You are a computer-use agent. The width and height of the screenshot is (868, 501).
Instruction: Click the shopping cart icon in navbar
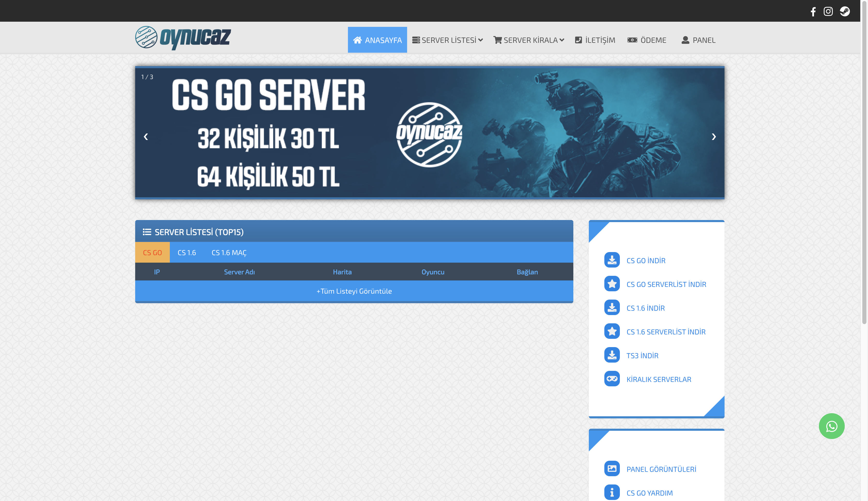[x=498, y=40]
